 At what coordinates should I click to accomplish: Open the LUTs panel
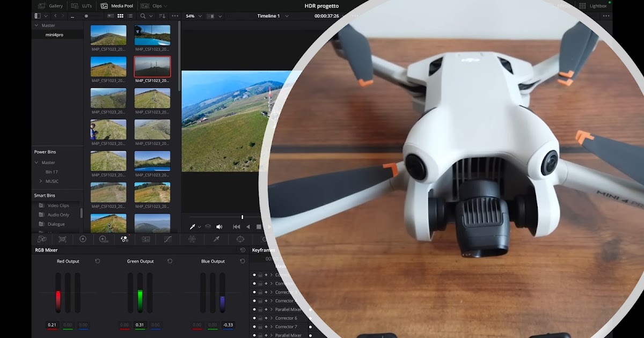[x=82, y=6]
